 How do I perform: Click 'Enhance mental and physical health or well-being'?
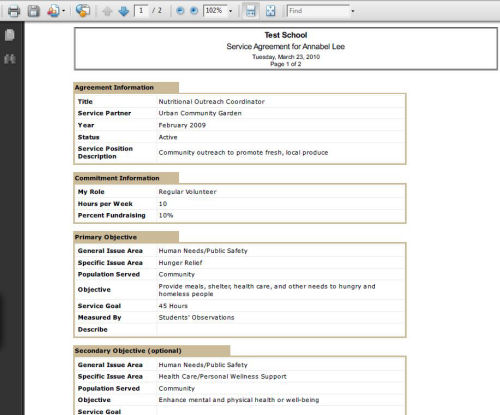point(239,400)
